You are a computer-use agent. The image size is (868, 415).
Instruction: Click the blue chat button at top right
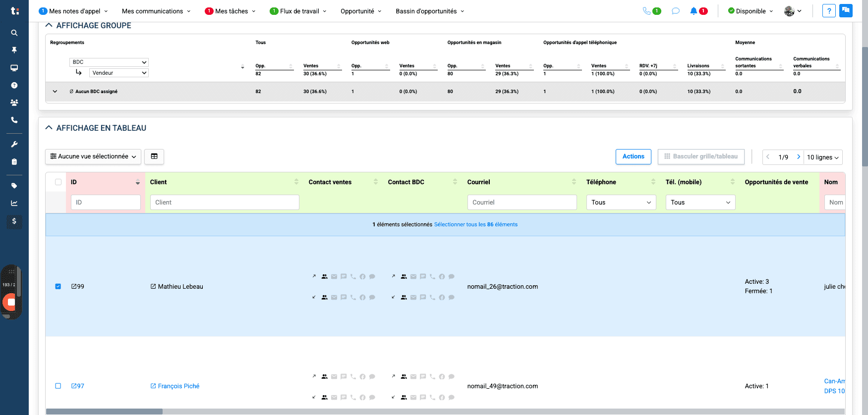(846, 11)
